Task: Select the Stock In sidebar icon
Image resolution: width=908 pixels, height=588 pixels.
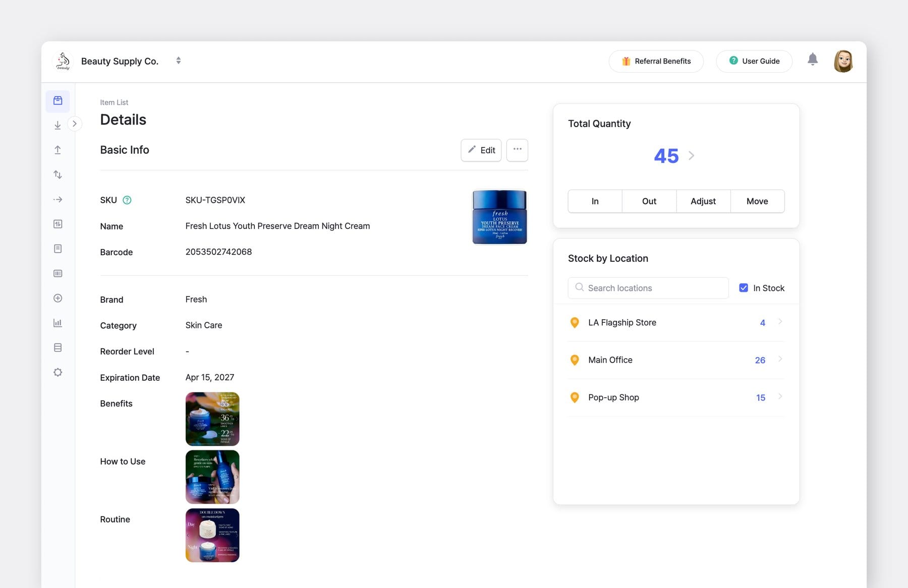Action: point(58,125)
